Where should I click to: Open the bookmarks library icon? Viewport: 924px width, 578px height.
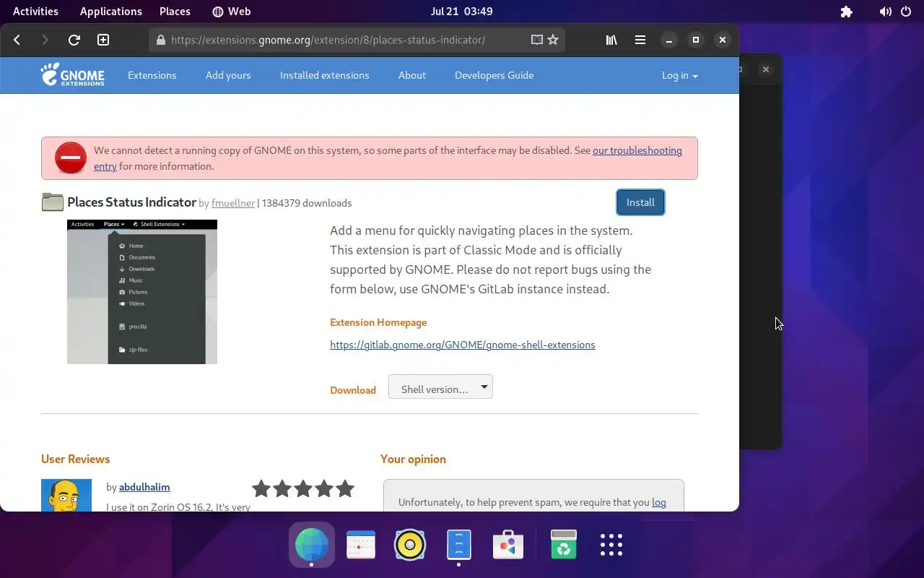[611, 40]
